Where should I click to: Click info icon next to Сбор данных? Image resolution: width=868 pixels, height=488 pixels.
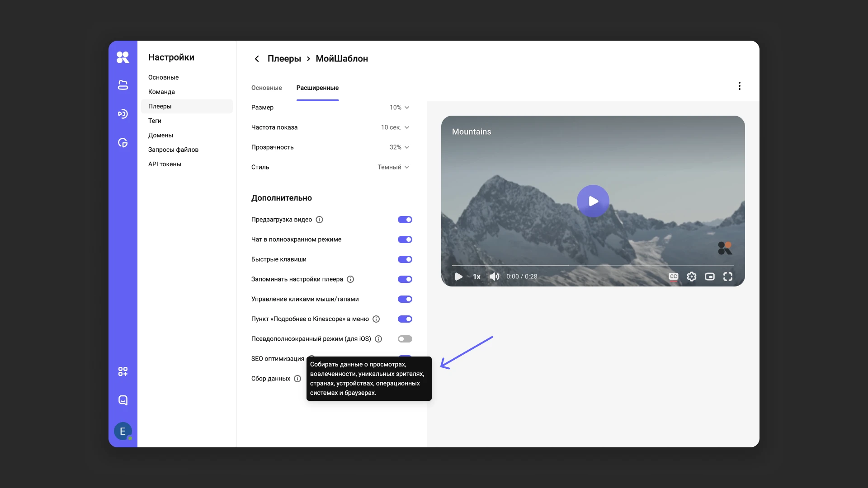(297, 379)
